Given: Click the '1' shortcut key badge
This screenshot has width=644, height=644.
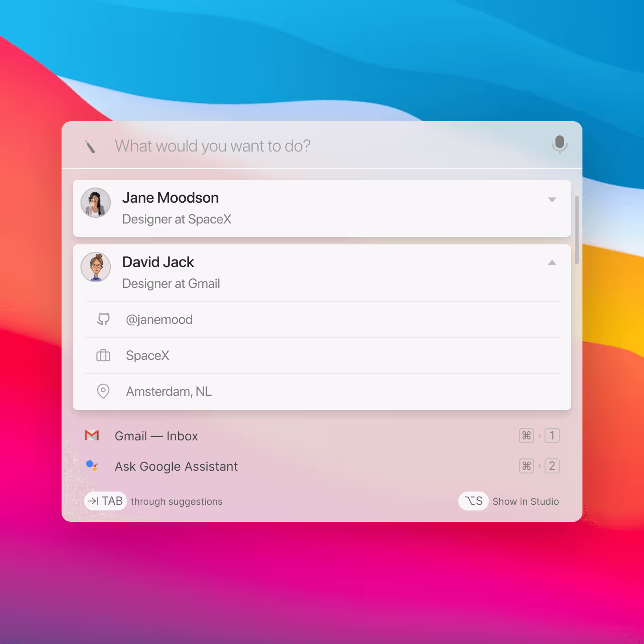Looking at the screenshot, I should coord(552,436).
